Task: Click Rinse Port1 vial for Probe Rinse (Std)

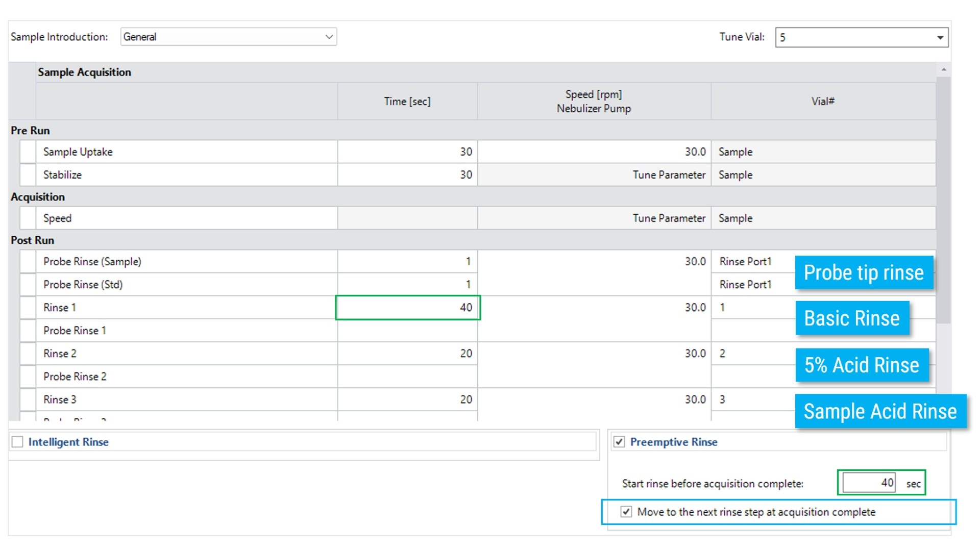Action: coord(753,284)
